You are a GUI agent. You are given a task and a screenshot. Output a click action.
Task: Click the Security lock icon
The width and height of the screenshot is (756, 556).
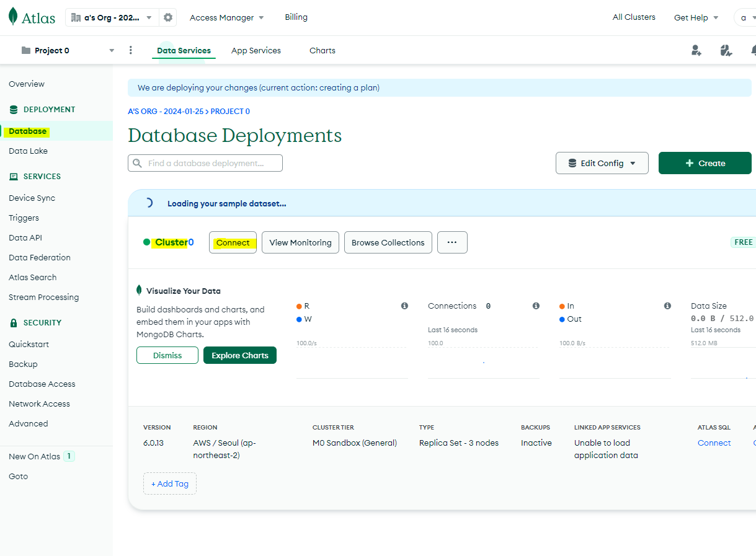[14, 322]
